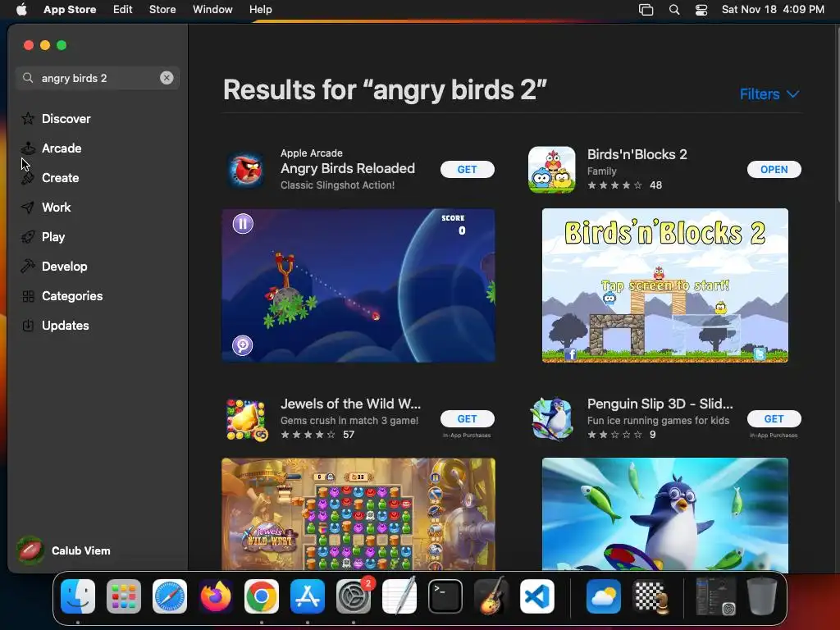Viewport: 840px width, 630px height.
Task: Click the date and time in the menu bar
Action: click(773, 9)
